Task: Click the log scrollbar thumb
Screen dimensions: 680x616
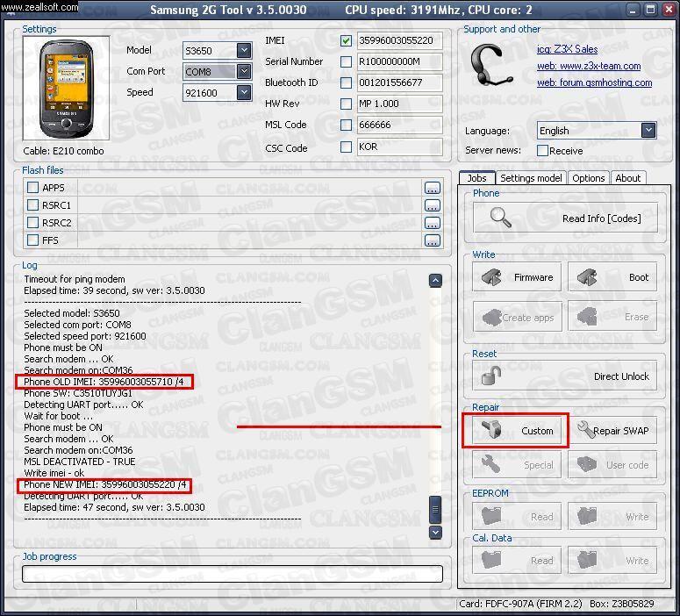Action: 435,509
